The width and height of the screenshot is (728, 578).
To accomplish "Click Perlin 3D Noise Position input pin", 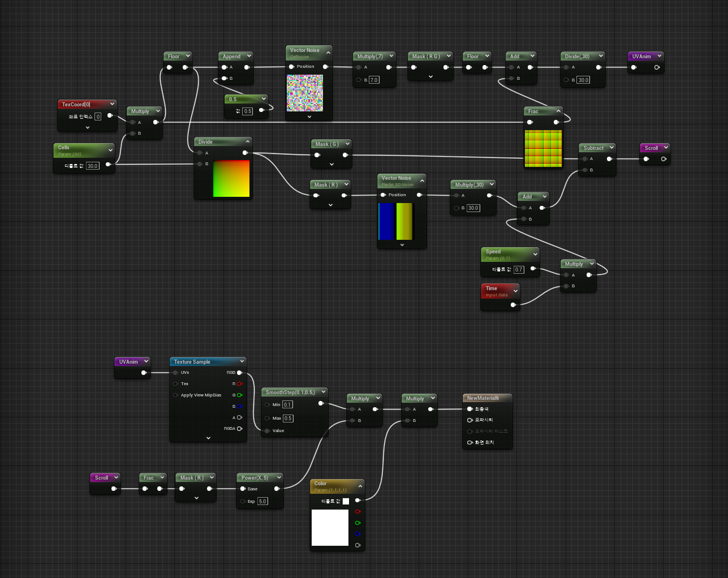I will (383, 195).
